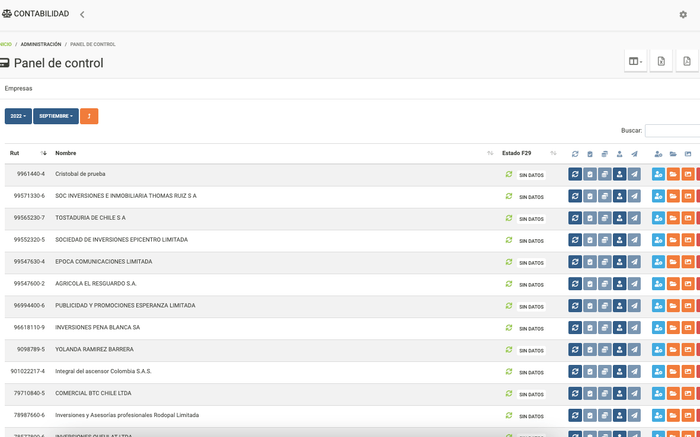Open the 2022 year dropdown
This screenshot has height=437, width=700.
click(x=18, y=116)
